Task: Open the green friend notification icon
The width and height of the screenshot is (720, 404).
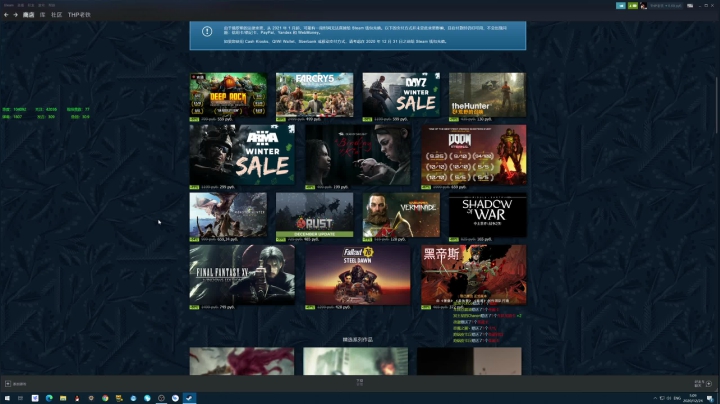Action: [x=633, y=6]
